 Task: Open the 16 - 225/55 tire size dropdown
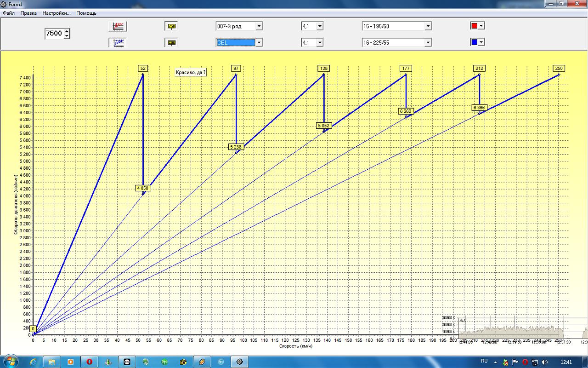(428, 42)
